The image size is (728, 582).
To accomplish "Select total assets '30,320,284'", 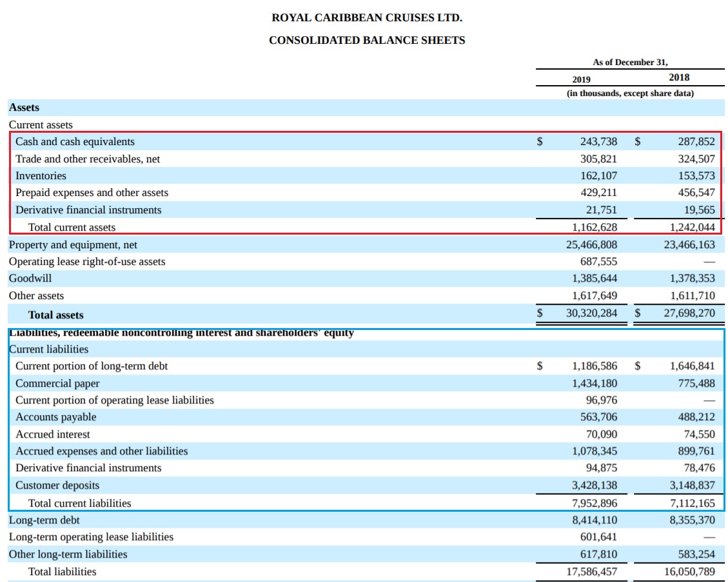I will pos(591,313).
